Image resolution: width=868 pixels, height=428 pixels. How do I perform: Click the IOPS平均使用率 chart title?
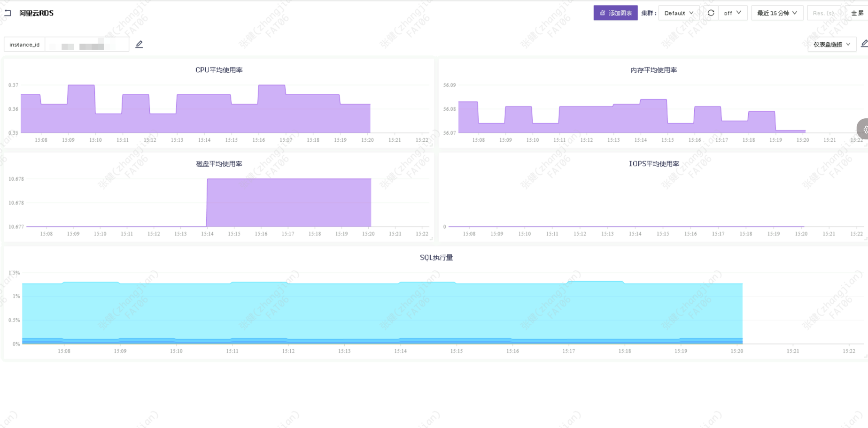[x=654, y=164]
